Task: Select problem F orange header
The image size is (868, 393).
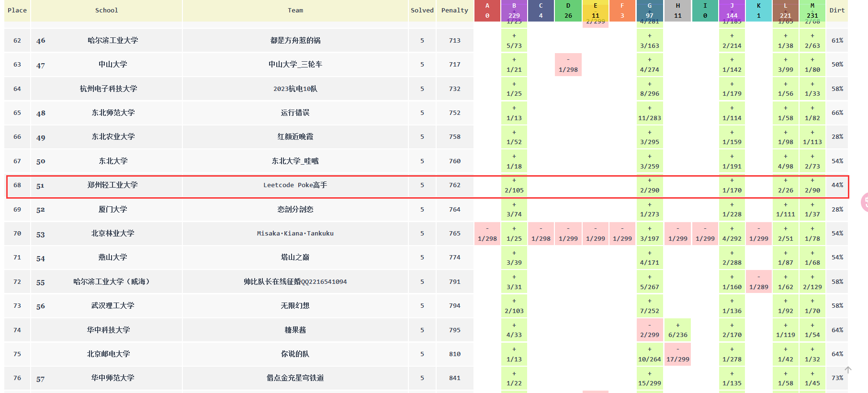Action: pyautogui.click(x=622, y=11)
